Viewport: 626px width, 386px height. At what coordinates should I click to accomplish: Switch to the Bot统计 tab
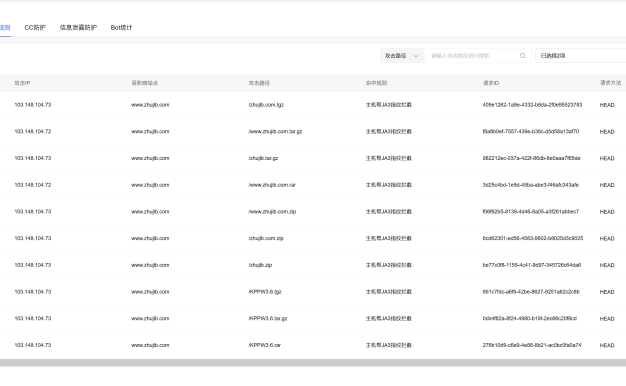[x=121, y=28]
